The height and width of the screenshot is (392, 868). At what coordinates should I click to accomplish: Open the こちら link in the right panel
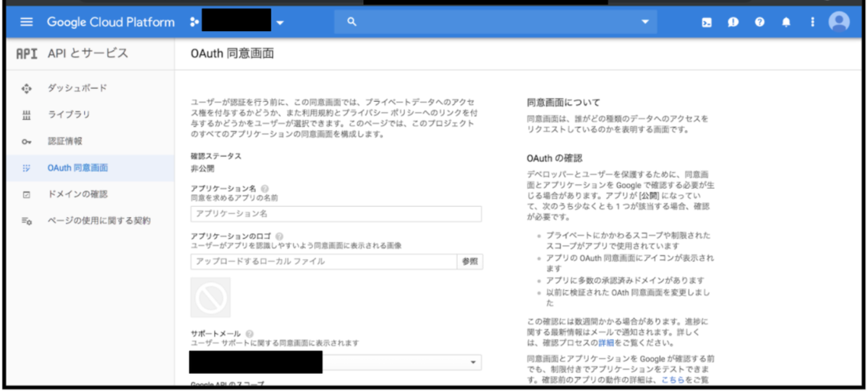673,380
